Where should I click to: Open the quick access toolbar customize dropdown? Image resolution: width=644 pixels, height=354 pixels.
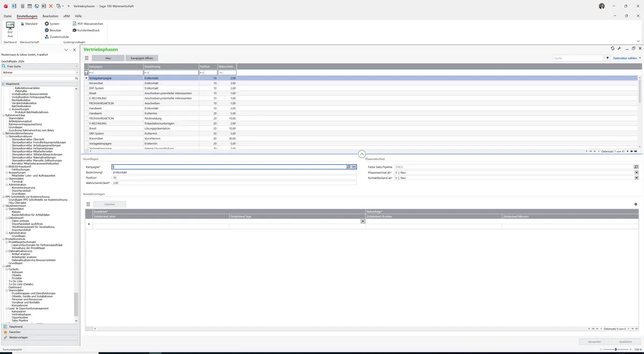pyautogui.click(x=69, y=6)
